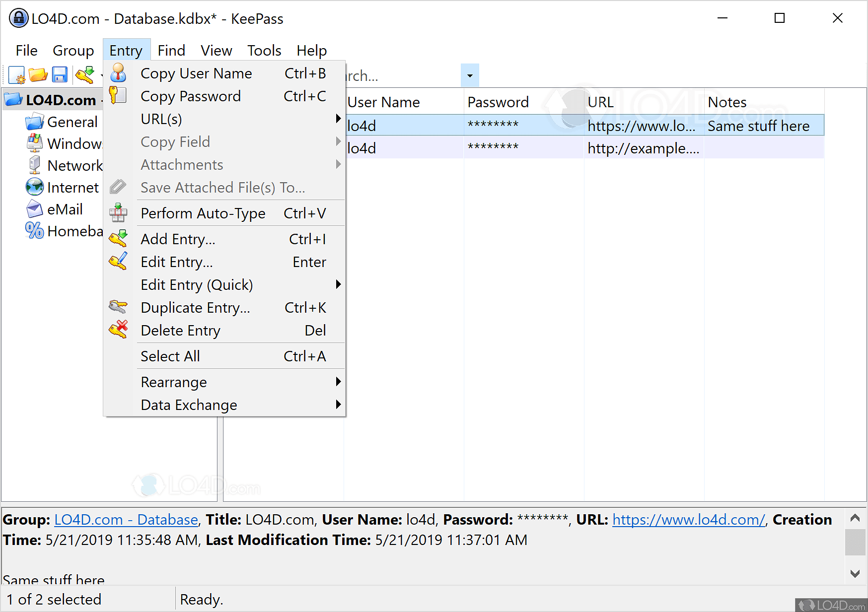Select the eMail group in tree

pos(65,209)
